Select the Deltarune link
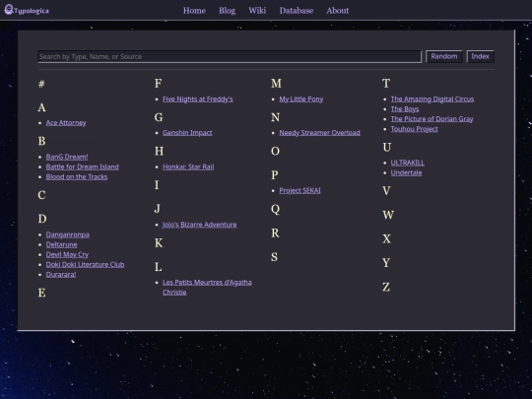The image size is (532, 399). (x=61, y=244)
